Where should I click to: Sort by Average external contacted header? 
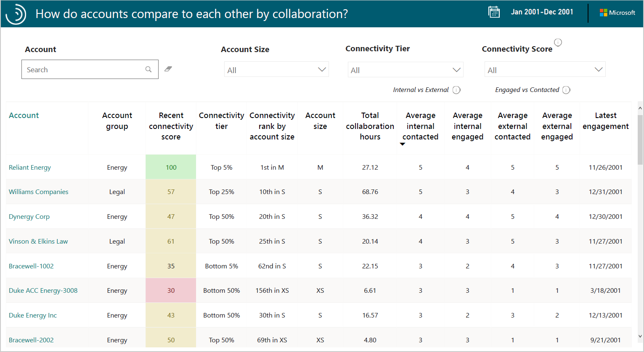512,126
